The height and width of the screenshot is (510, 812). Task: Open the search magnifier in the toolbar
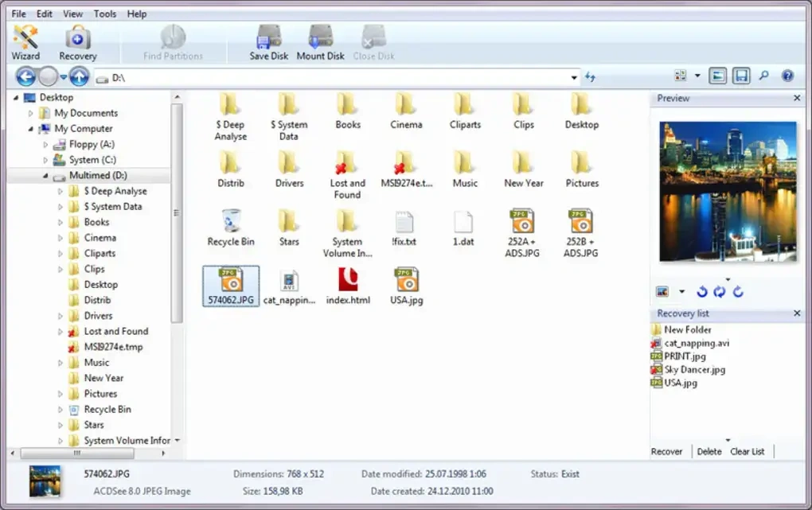pos(763,76)
